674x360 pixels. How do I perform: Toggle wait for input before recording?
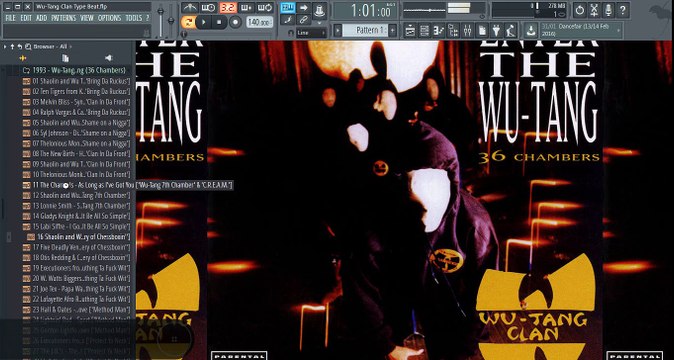(208, 7)
